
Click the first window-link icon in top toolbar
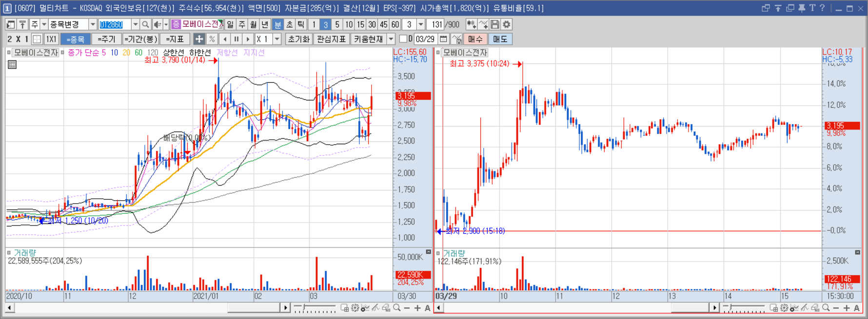tap(10, 24)
